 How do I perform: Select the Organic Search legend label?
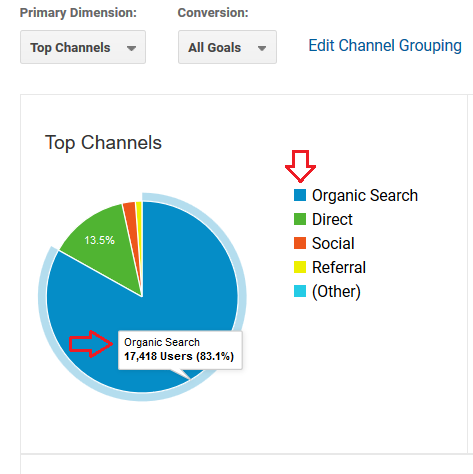[x=365, y=195]
